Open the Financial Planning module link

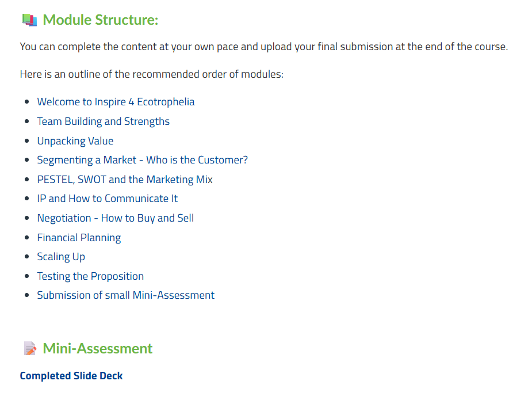[x=79, y=238]
